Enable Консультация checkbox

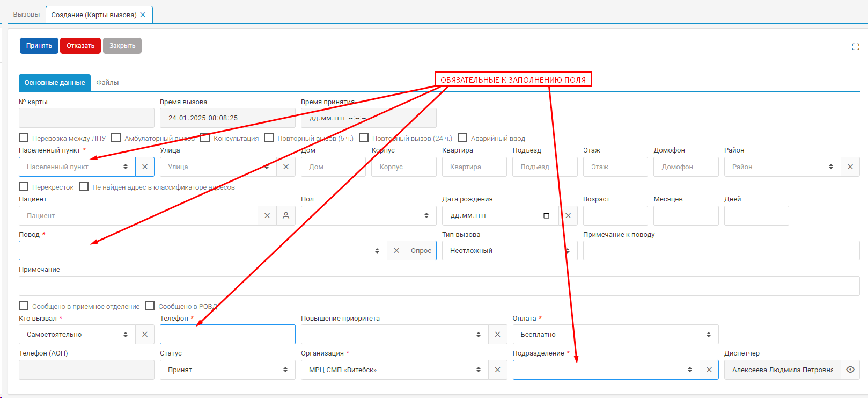tap(205, 138)
